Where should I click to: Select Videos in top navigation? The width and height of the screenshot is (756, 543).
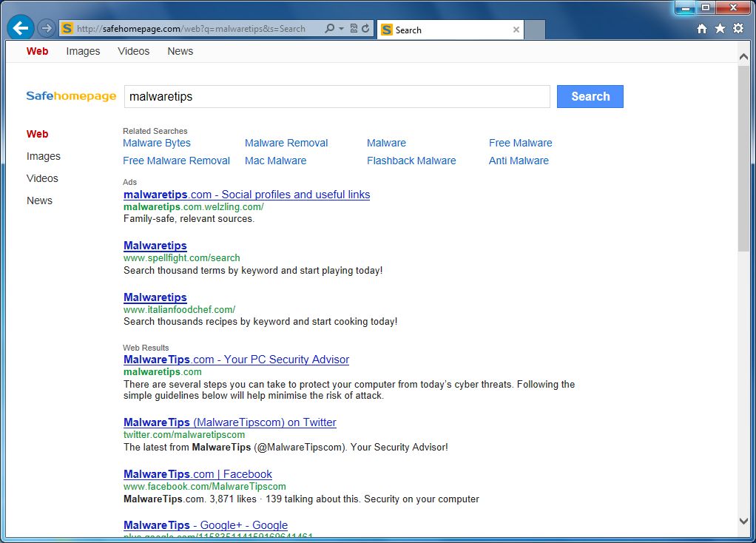134,51
